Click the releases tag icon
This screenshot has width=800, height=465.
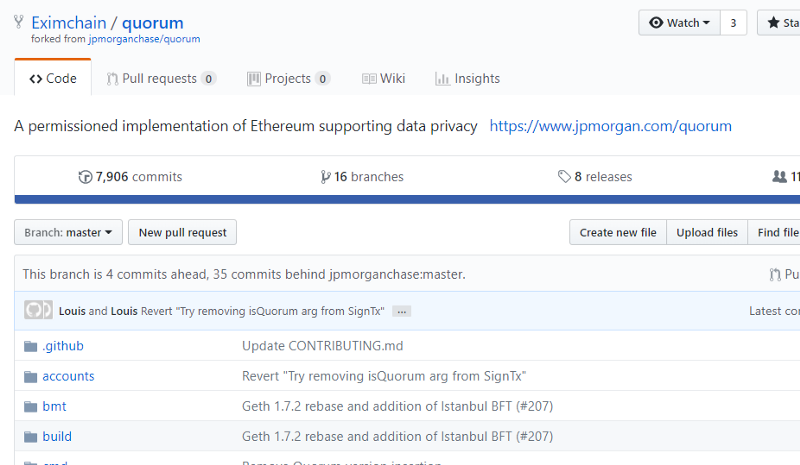[564, 177]
